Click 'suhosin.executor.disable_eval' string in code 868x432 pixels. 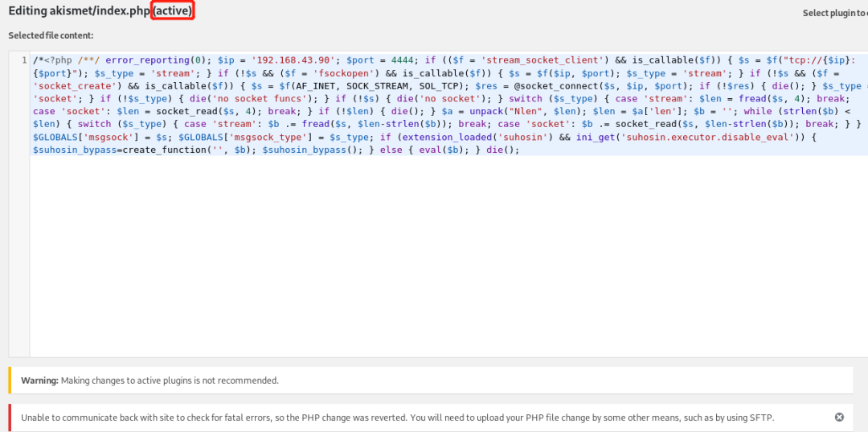pos(706,138)
